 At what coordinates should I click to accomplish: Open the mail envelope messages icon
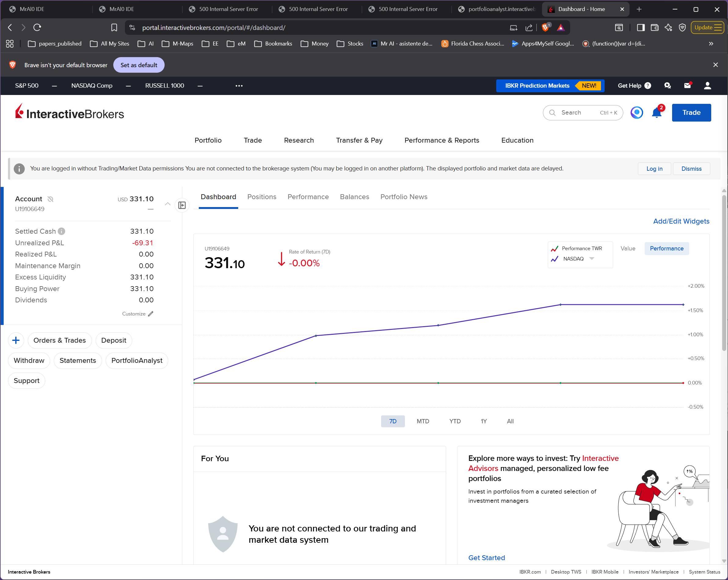[687, 86]
